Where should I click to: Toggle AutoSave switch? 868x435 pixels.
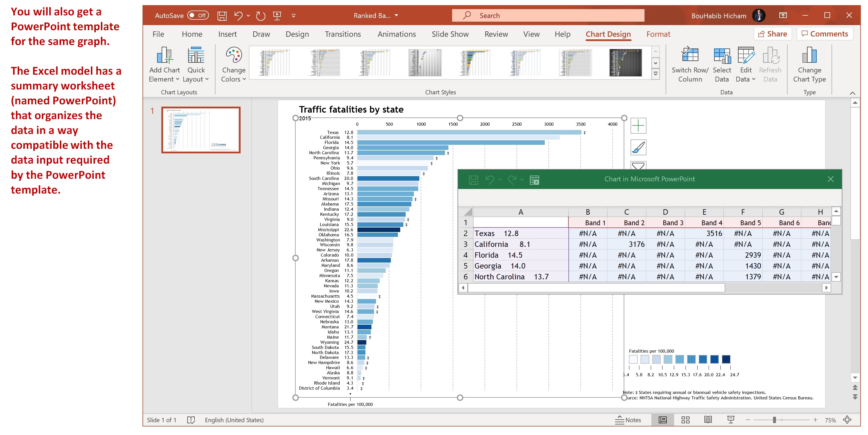click(198, 15)
